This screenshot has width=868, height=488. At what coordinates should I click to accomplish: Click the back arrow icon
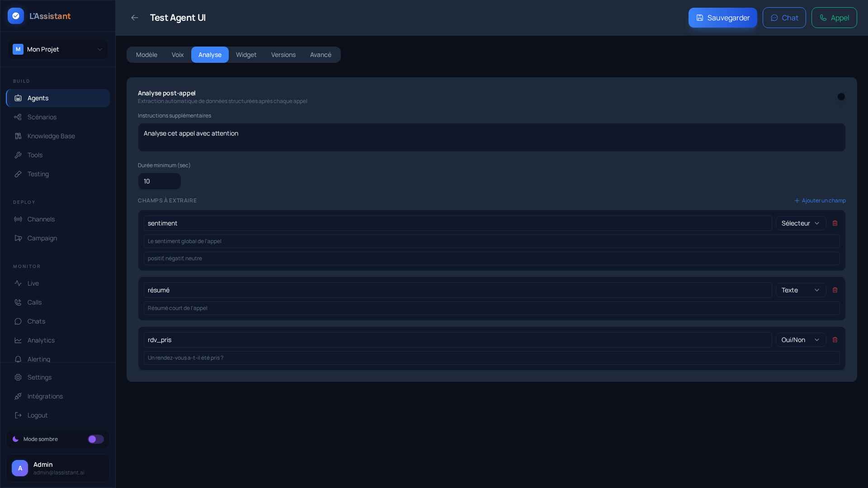coord(134,18)
